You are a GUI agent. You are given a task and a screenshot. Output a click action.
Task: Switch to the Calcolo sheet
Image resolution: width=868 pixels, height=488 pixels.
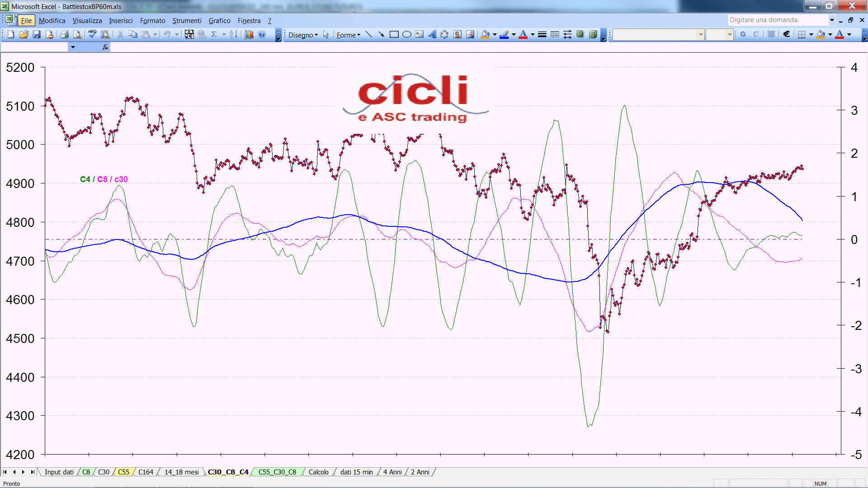click(319, 472)
